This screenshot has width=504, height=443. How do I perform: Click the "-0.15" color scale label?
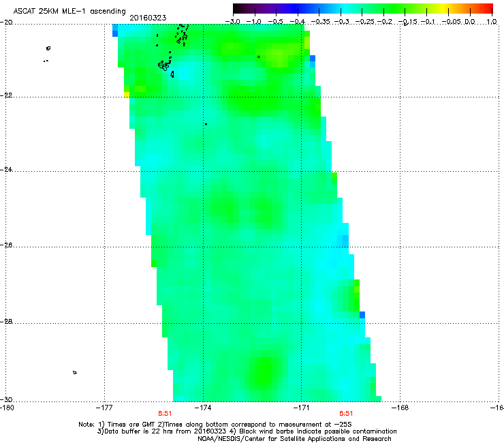407,22
